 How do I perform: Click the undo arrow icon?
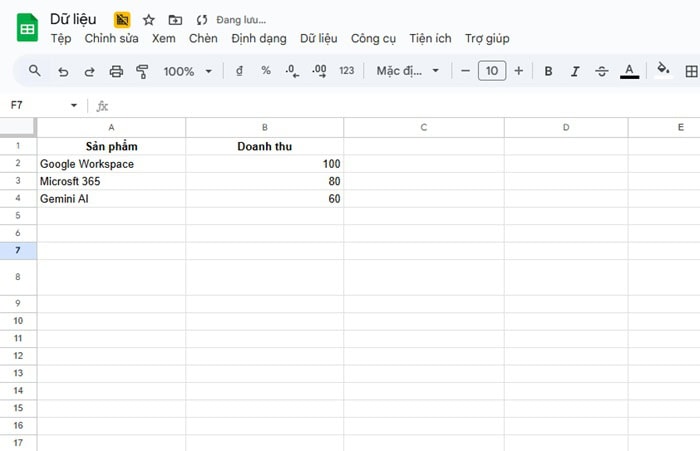tap(63, 71)
